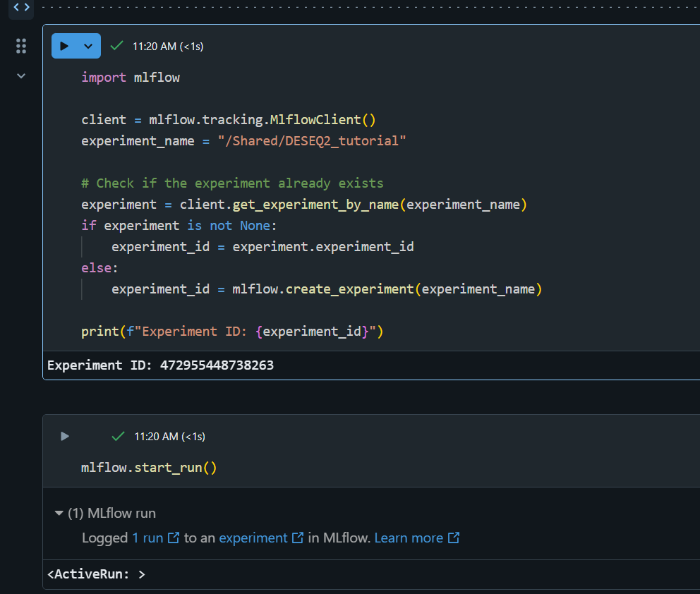Image resolution: width=700 pixels, height=594 pixels.
Task: Click the 'Experiment ID: 472955448738263' output
Action: point(160,365)
